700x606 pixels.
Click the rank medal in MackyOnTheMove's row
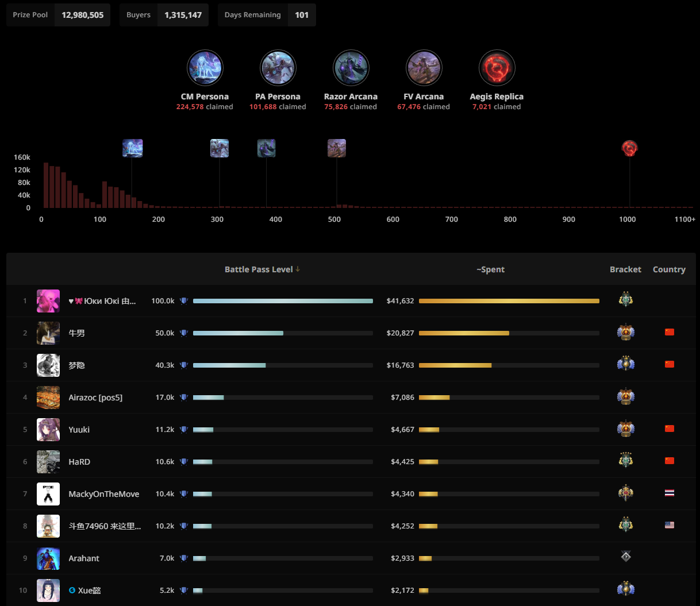point(626,493)
